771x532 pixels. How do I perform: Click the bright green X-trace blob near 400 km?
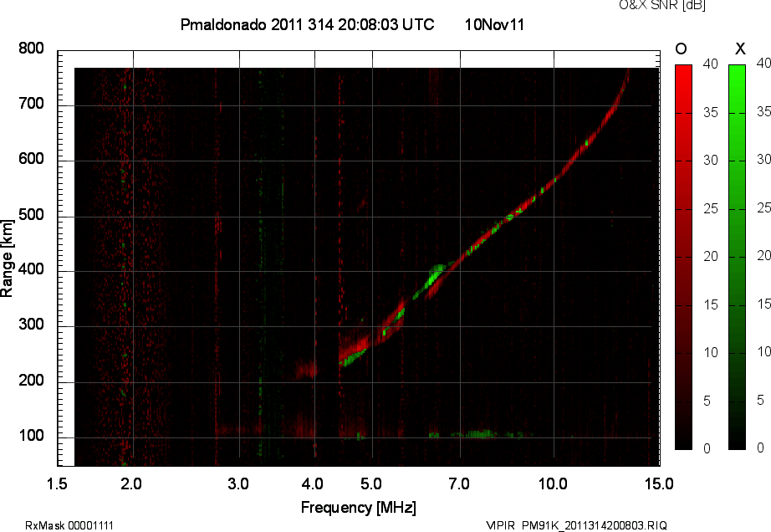tap(434, 277)
